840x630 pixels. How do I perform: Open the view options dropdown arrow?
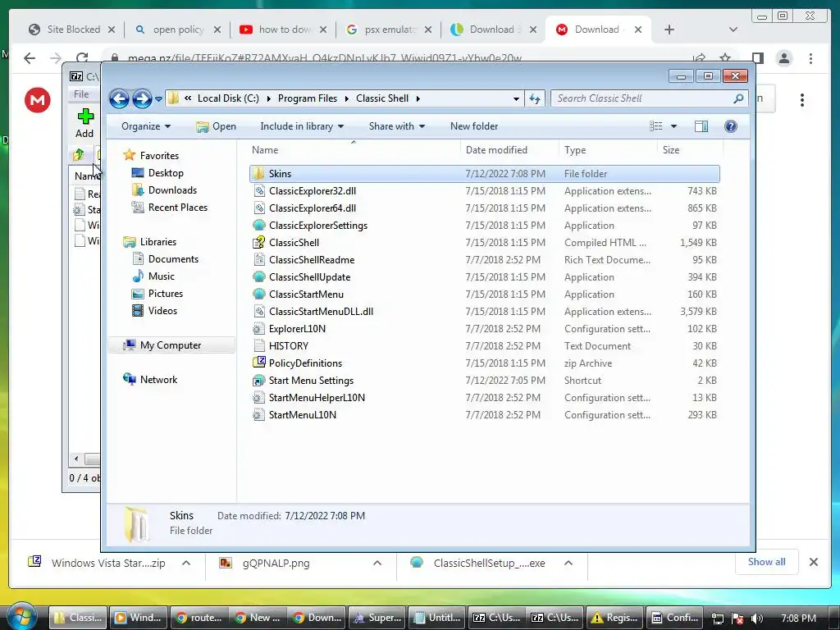tap(674, 126)
